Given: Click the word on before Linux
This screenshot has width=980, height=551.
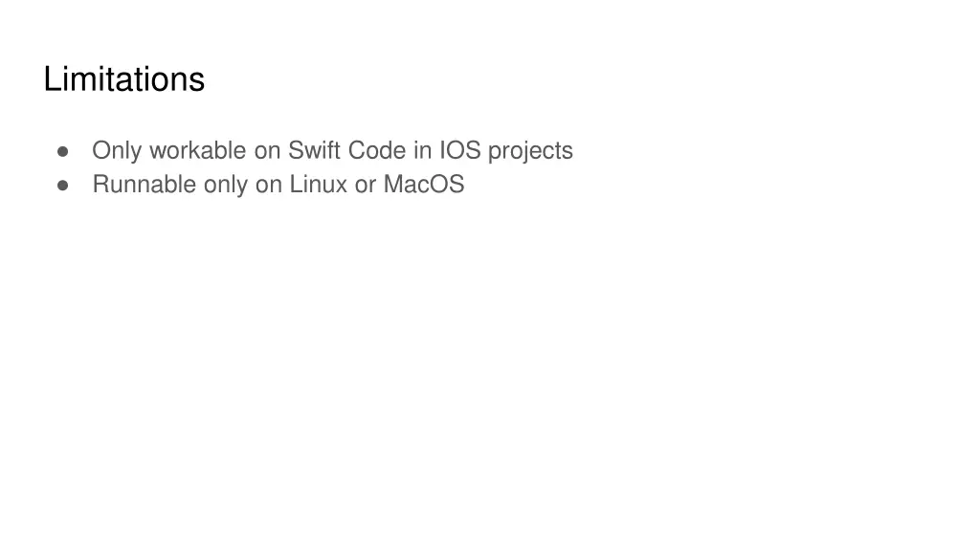Looking at the screenshot, I should 268,185.
